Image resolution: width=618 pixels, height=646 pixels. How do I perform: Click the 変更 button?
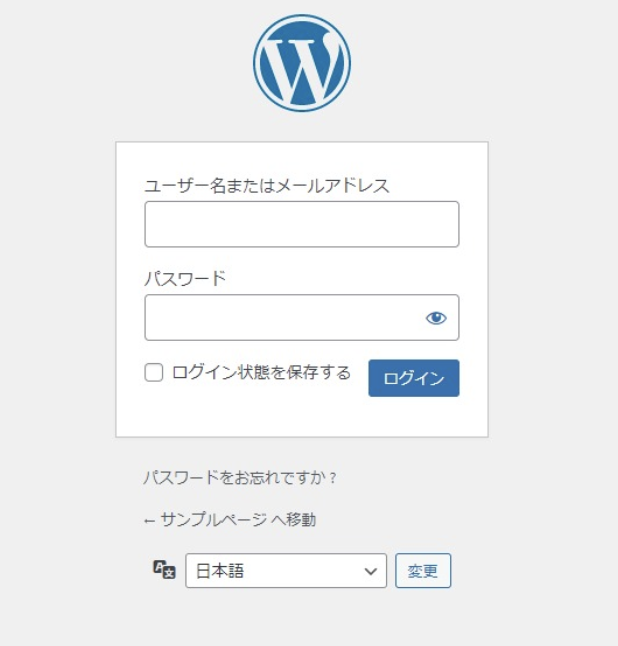423,571
